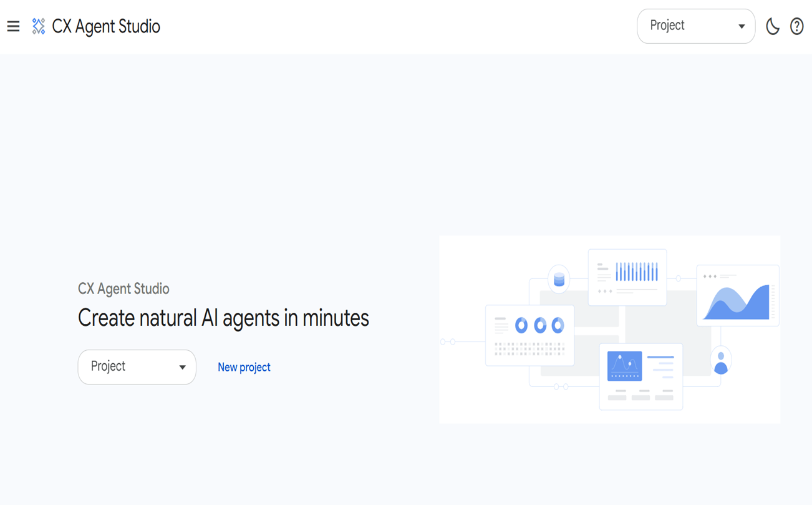The width and height of the screenshot is (812, 505).
Task: Click the bar chart card in the illustration
Action: [627, 277]
